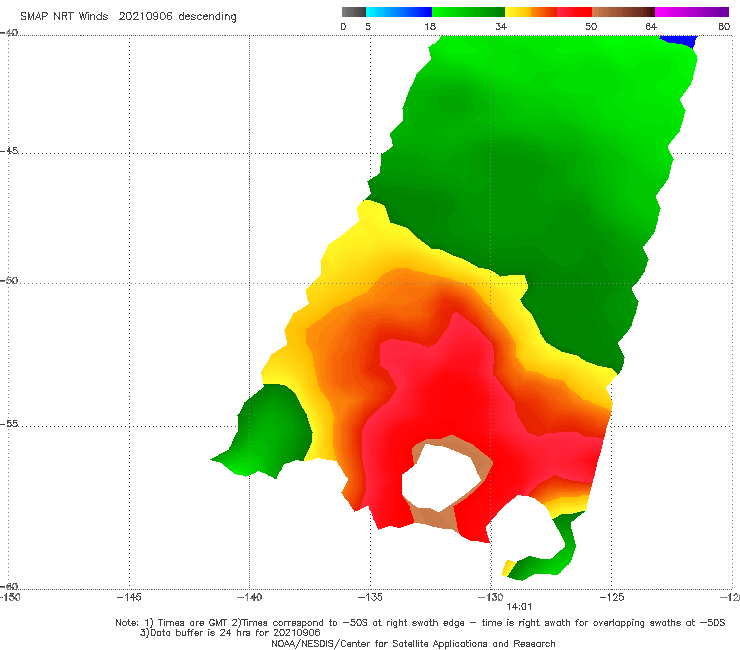Click the longitude label '-140'

coord(249,597)
